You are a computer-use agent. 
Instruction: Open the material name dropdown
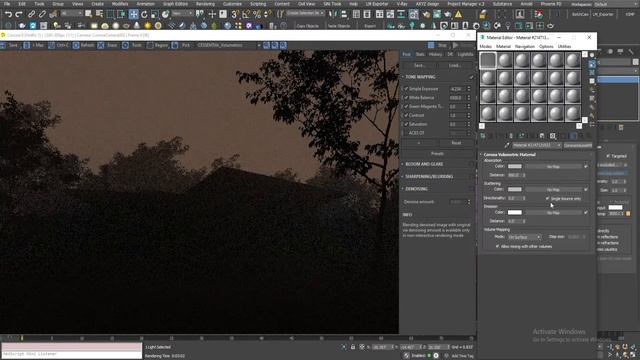pos(537,145)
